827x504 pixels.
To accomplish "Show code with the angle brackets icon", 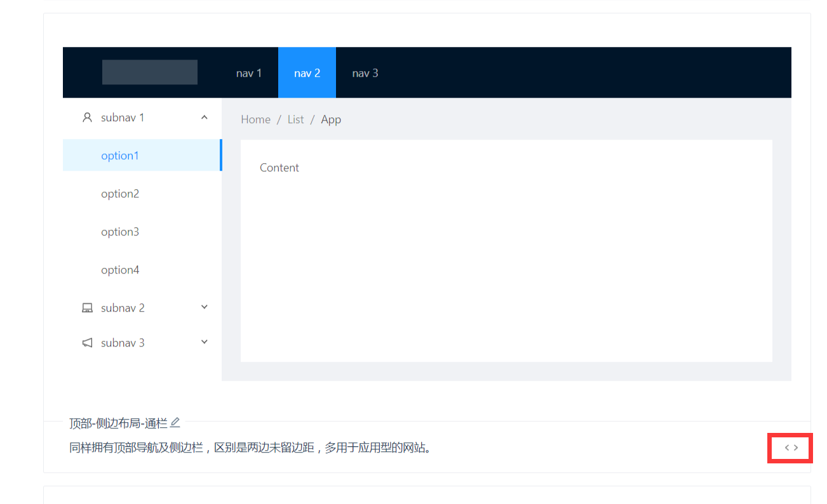I will point(791,448).
